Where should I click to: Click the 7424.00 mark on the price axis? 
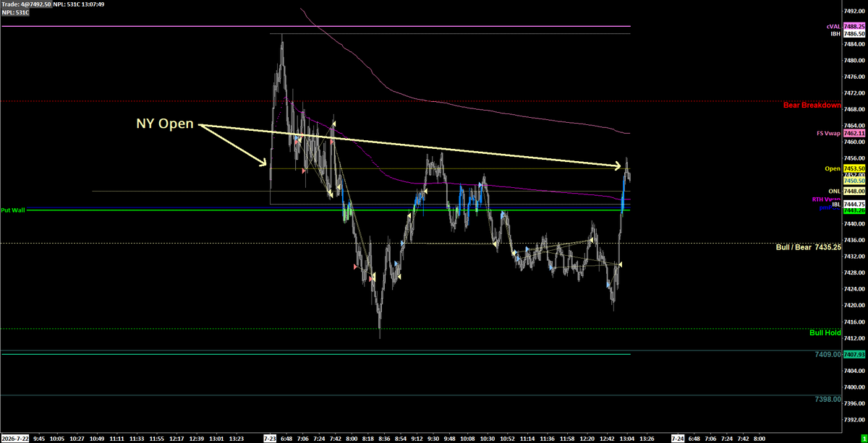(x=855, y=289)
